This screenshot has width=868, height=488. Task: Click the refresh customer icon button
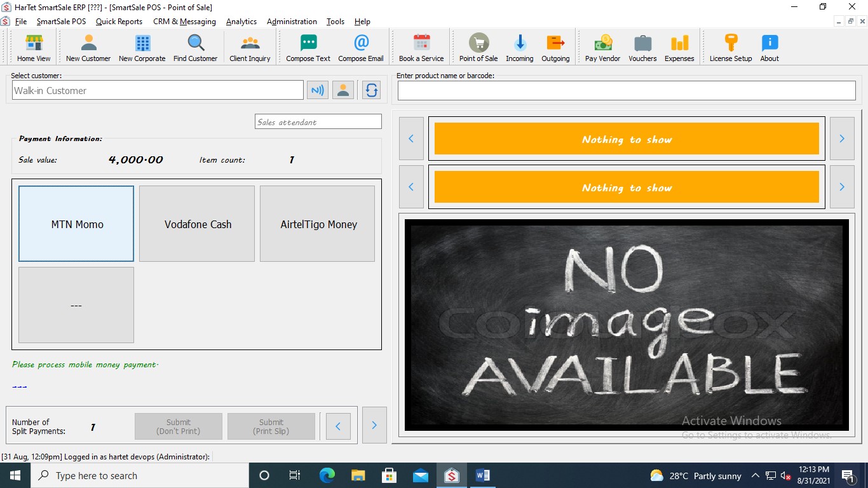[x=371, y=90]
